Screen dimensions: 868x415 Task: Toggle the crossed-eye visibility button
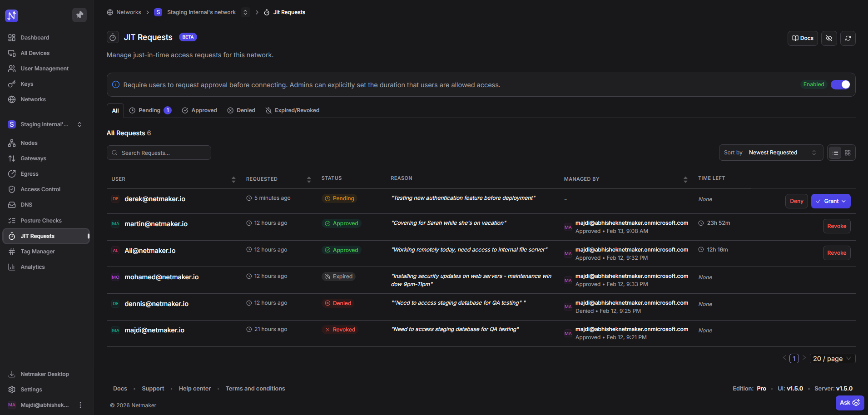pyautogui.click(x=828, y=38)
